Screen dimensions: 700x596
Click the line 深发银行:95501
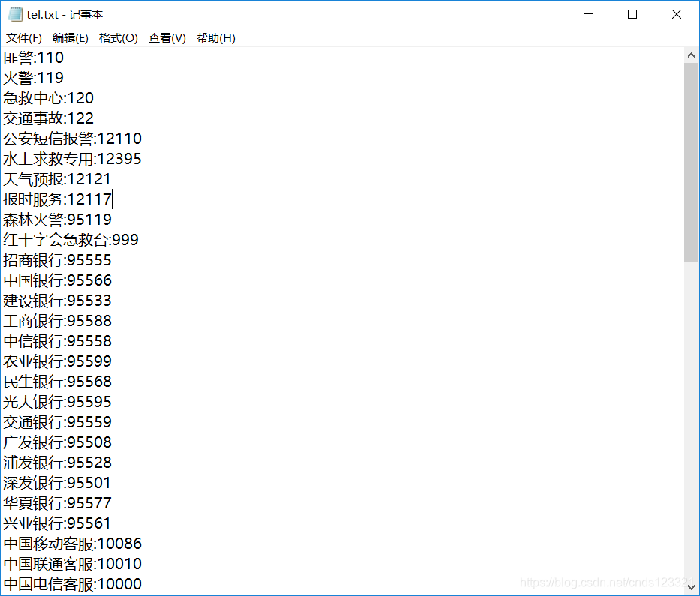pos(57,483)
